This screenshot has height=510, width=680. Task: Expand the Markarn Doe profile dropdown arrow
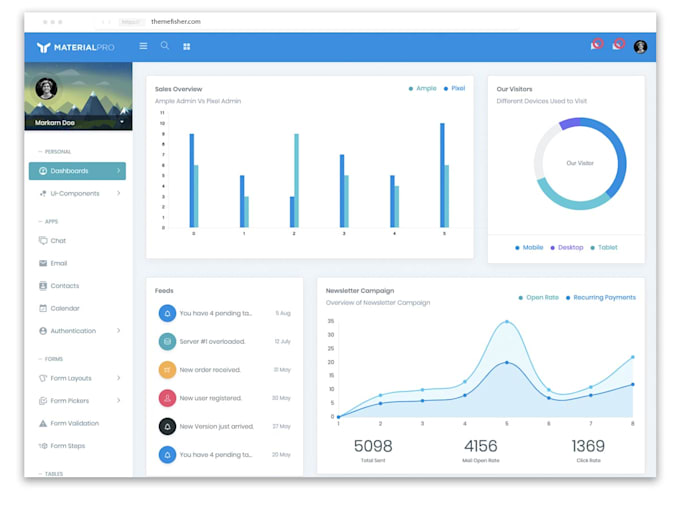point(122,122)
